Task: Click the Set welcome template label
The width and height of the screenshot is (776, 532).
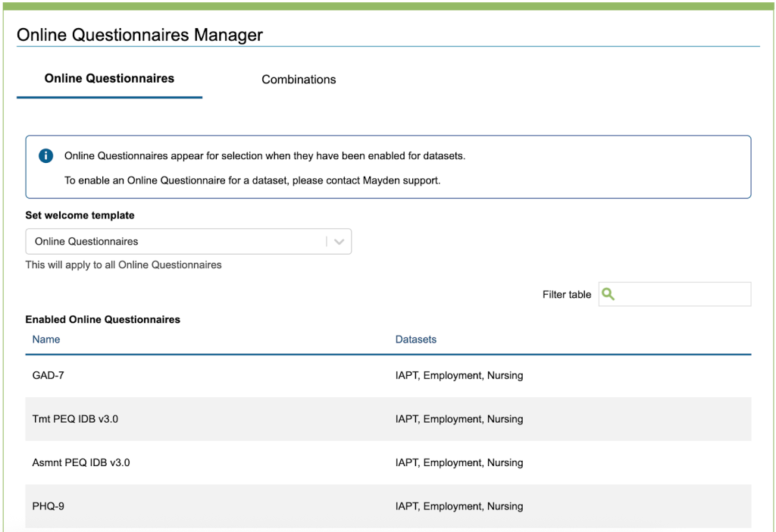Action: [80, 215]
